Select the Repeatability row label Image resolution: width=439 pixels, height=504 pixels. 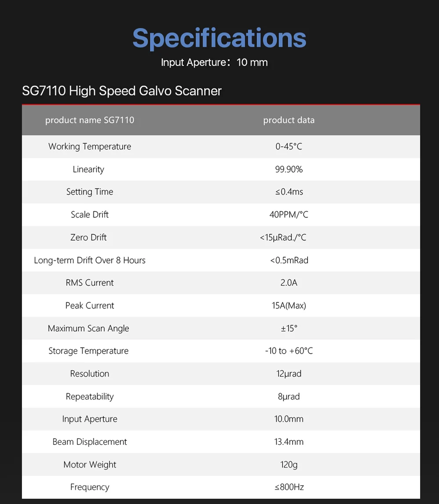tap(90, 397)
